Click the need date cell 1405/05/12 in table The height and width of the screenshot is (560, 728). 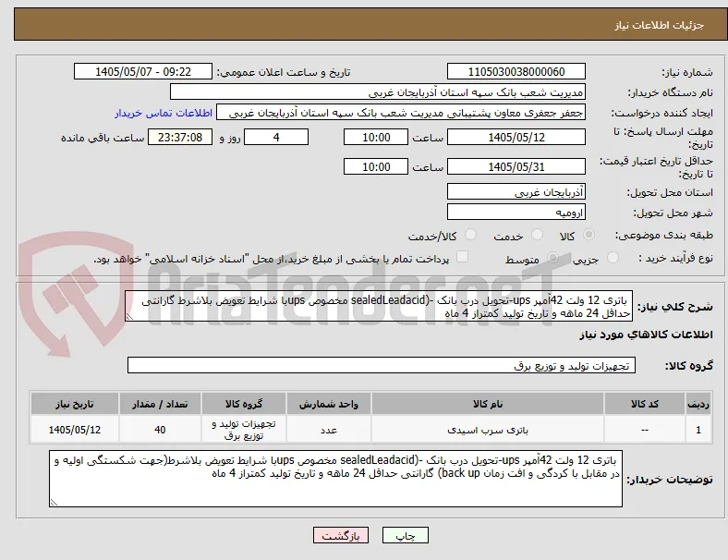click(75, 430)
